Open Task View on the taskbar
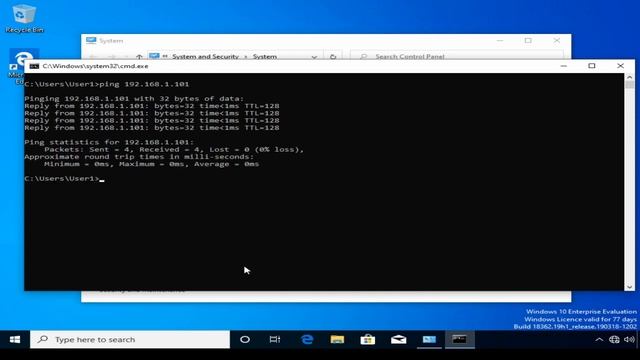 coord(275,340)
